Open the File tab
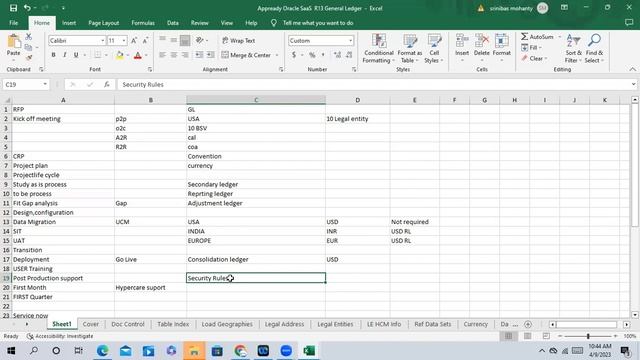This screenshot has width=640, height=360. tap(13, 23)
